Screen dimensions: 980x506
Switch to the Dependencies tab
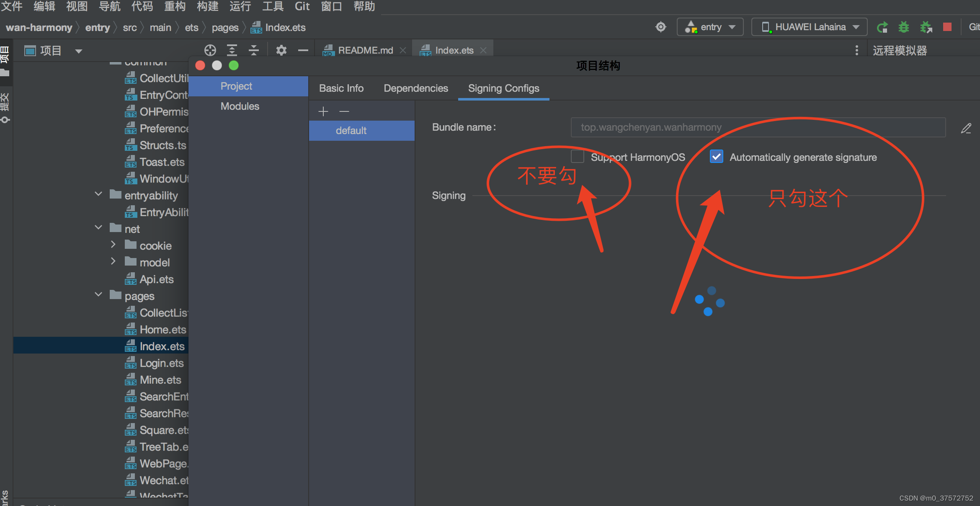point(415,88)
